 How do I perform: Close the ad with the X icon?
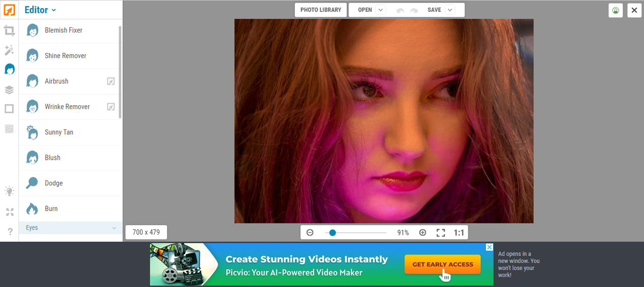pos(489,247)
